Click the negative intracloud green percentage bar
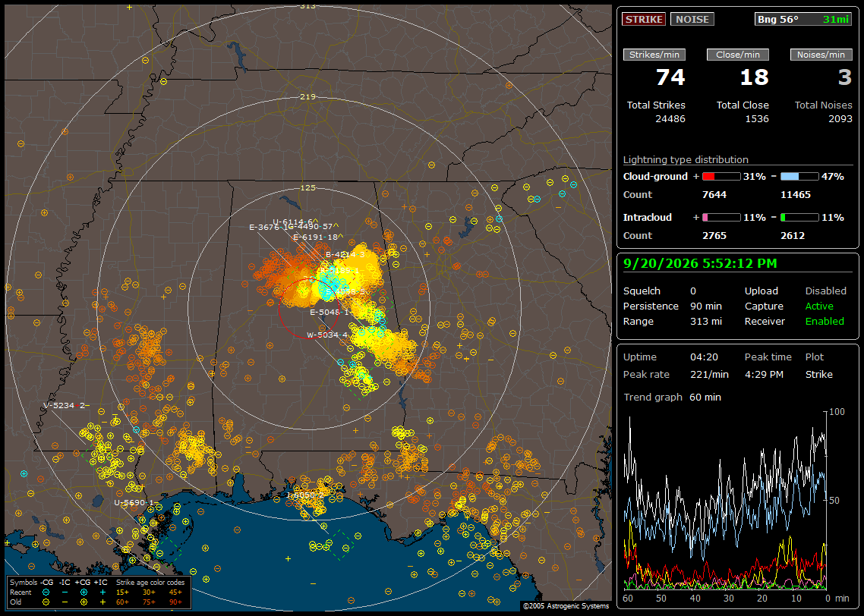 (x=799, y=218)
